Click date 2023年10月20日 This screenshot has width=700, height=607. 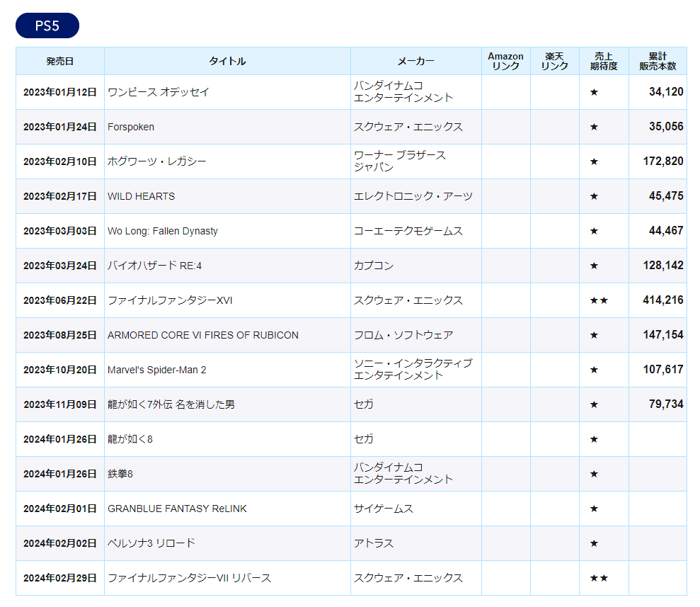tap(60, 370)
